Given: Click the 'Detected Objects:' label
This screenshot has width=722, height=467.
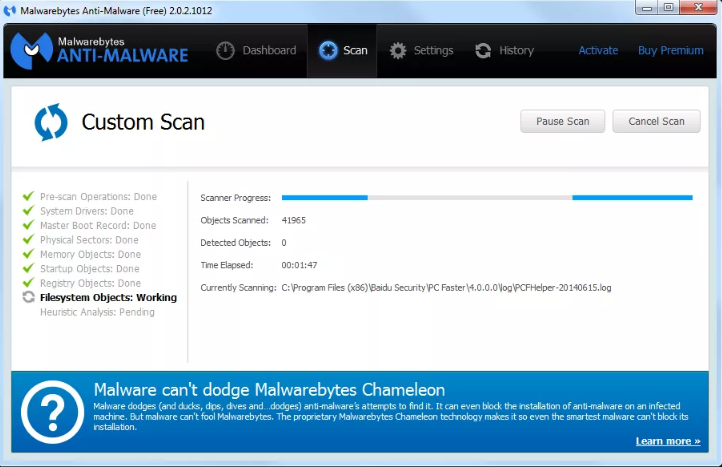Looking at the screenshot, I should [x=236, y=243].
